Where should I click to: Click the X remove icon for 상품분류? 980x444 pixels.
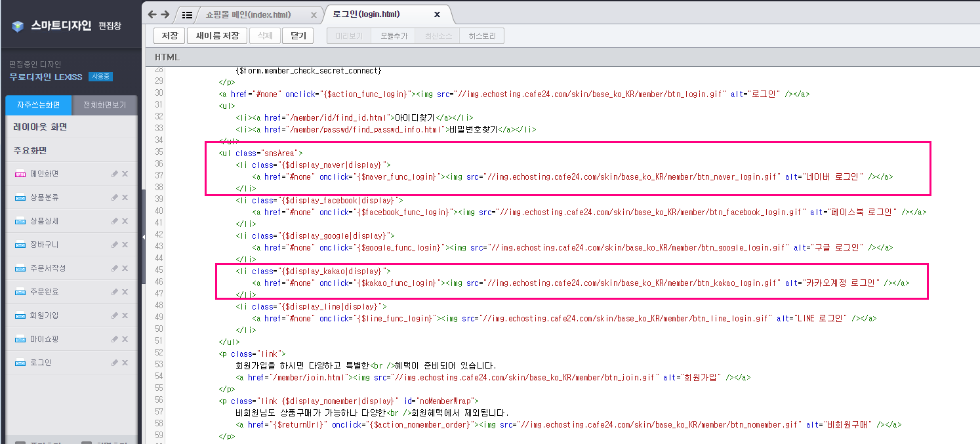[x=125, y=197]
